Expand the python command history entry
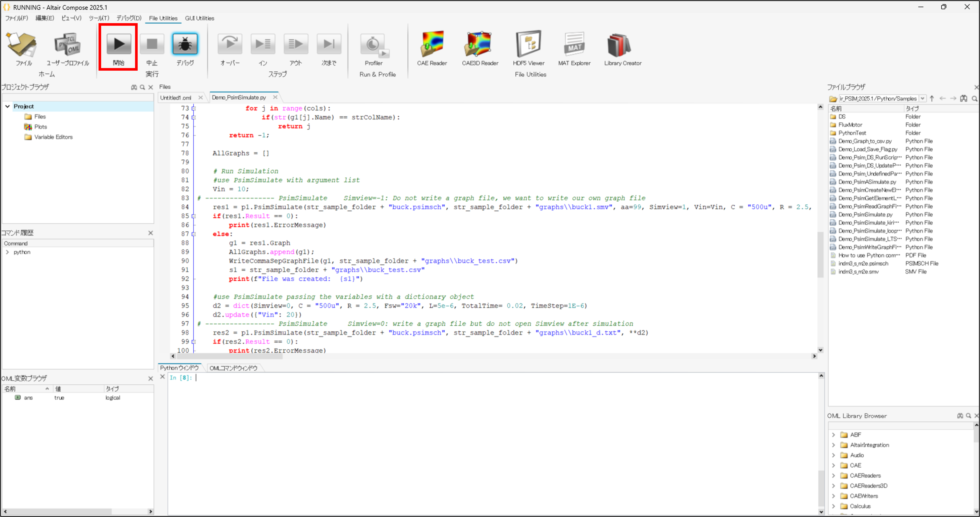 tap(8, 252)
